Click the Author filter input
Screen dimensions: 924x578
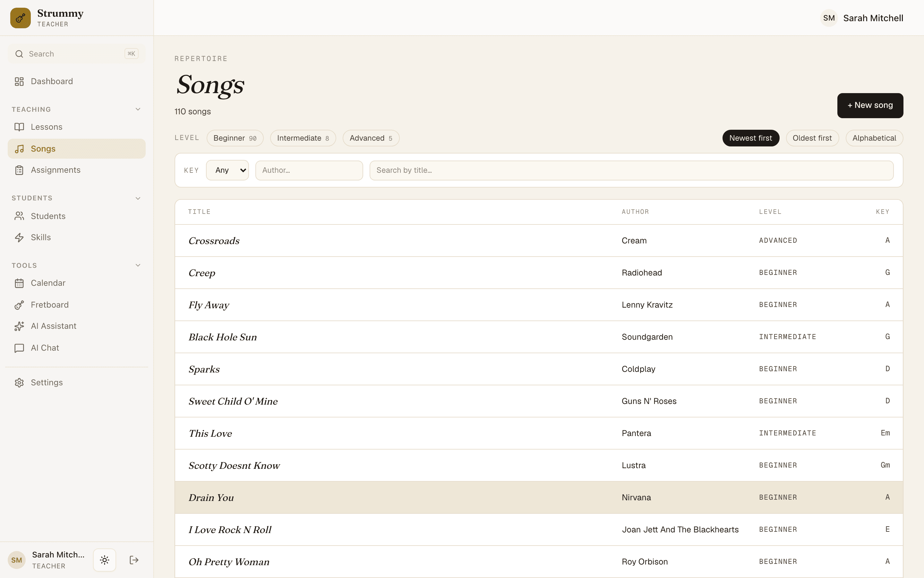(x=309, y=171)
